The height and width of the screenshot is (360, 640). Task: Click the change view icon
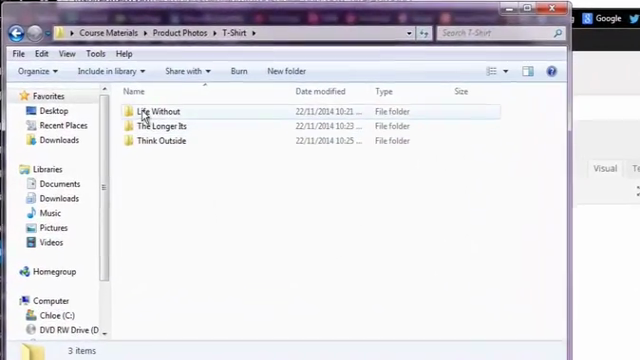(492, 71)
